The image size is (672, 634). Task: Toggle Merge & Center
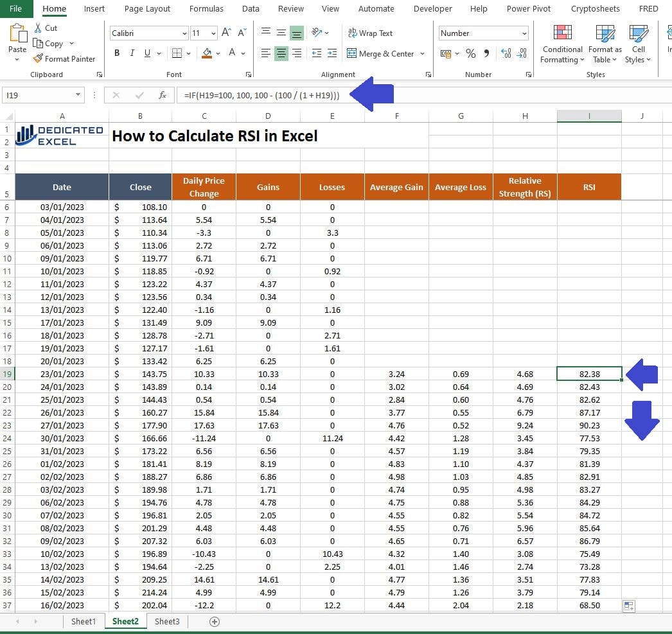coord(380,53)
